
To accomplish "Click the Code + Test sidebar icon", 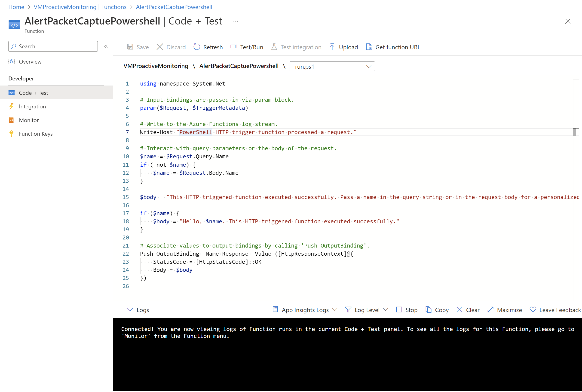I will pos(12,93).
